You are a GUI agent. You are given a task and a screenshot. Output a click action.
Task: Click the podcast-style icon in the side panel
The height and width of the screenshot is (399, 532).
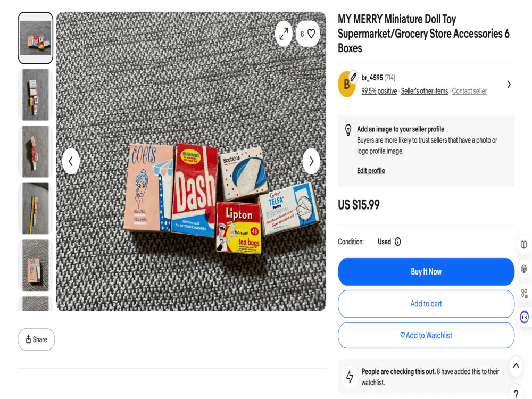pos(524,269)
